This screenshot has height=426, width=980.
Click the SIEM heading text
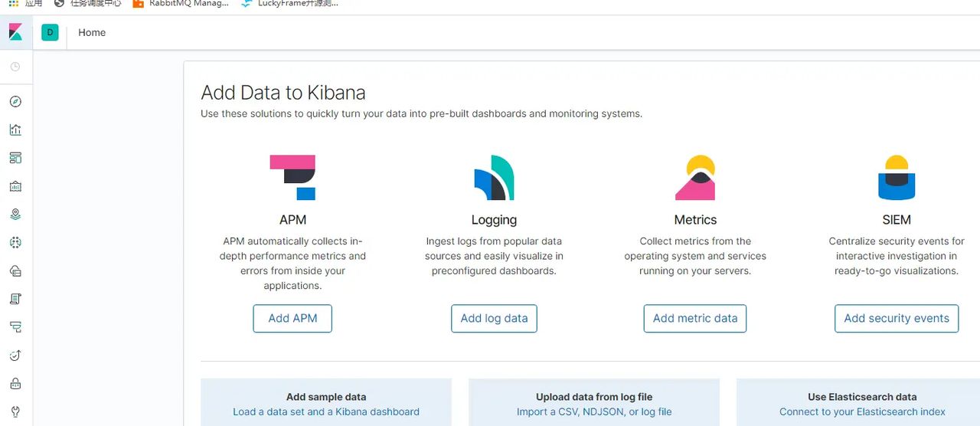coord(897,220)
